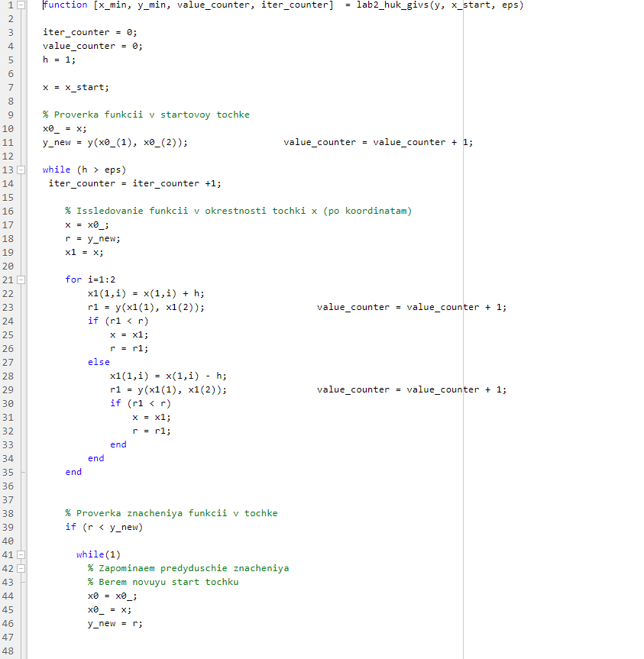Click 'x1(1,i) = x(1,i) - h;' line
Image resolution: width=644 pixels, height=659 pixels.
[x=168, y=376]
